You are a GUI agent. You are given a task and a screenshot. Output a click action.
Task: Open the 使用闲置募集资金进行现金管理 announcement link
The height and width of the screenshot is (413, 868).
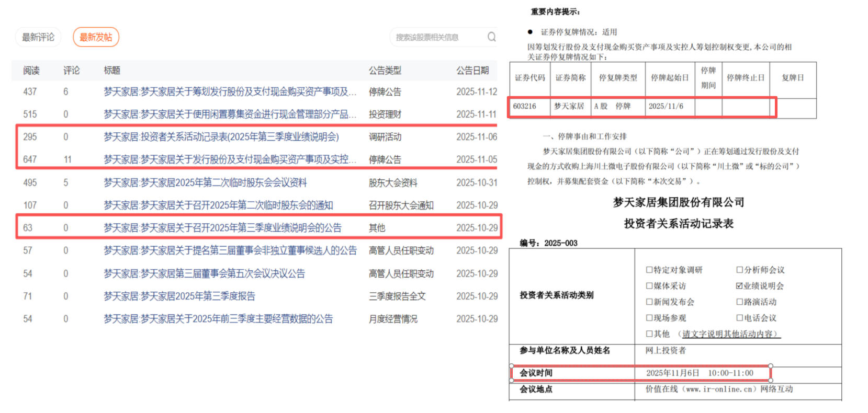(x=230, y=114)
